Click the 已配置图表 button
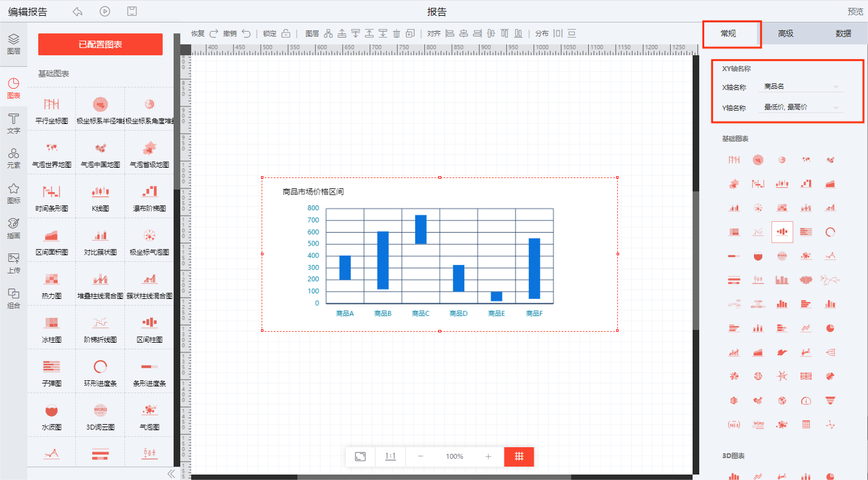Viewport: 868px width, 480px height. [100, 44]
